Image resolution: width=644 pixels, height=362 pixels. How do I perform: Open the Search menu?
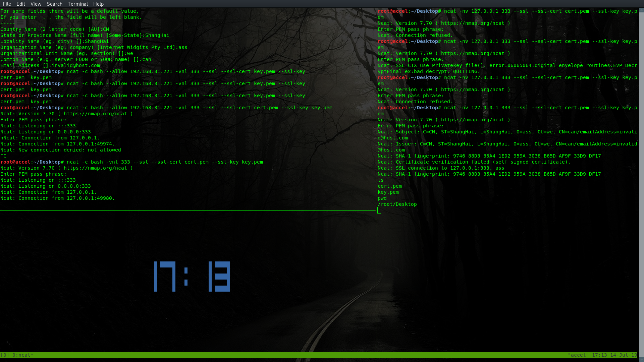(54, 4)
